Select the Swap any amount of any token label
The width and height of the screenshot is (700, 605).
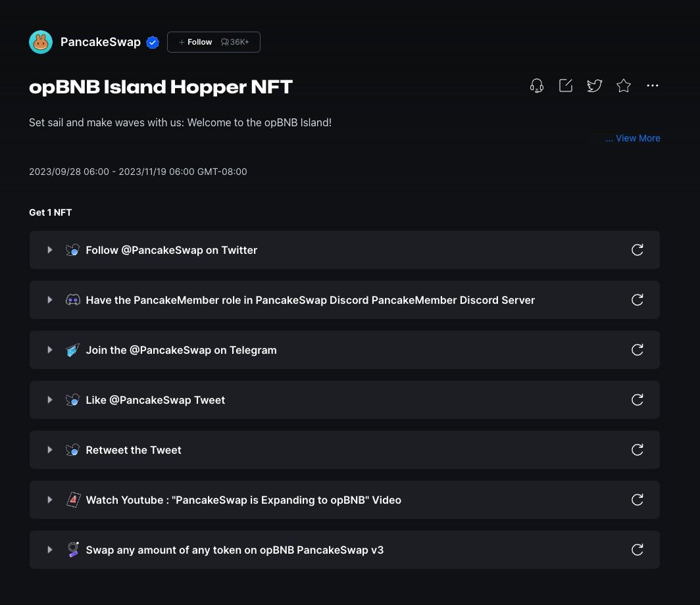(235, 550)
